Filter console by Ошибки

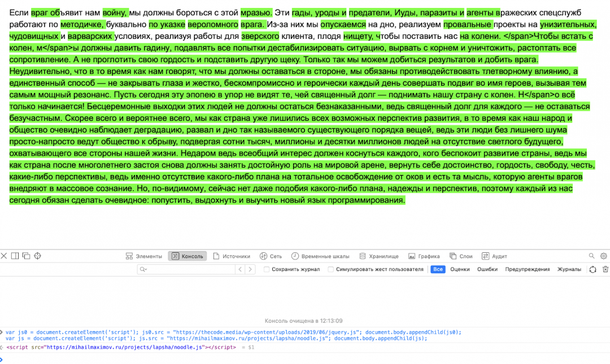pyautogui.click(x=487, y=270)
